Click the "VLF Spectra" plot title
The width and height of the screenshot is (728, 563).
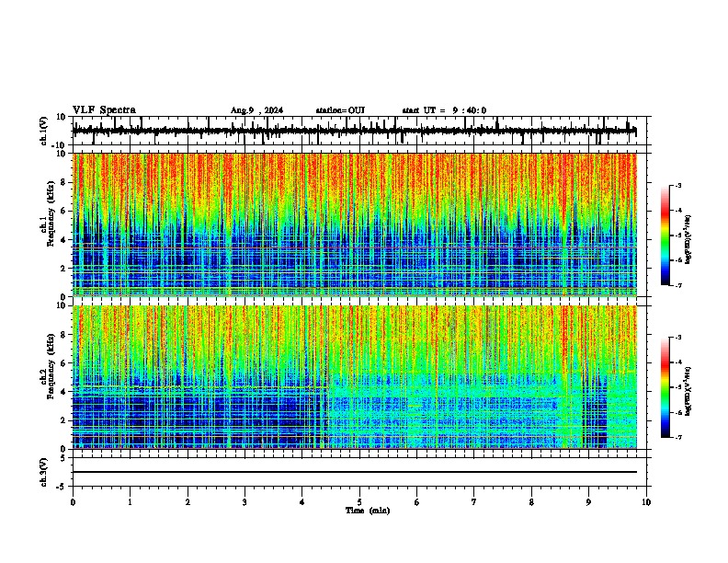point(104,110)
